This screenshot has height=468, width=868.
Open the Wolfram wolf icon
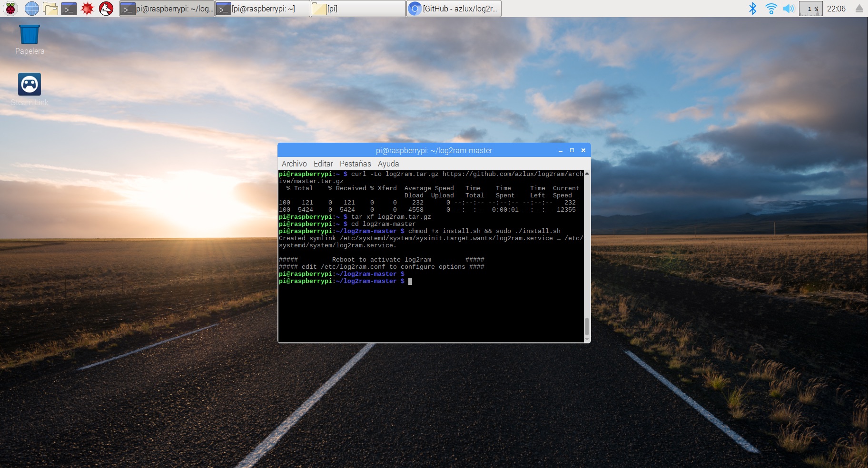[106, 9]
